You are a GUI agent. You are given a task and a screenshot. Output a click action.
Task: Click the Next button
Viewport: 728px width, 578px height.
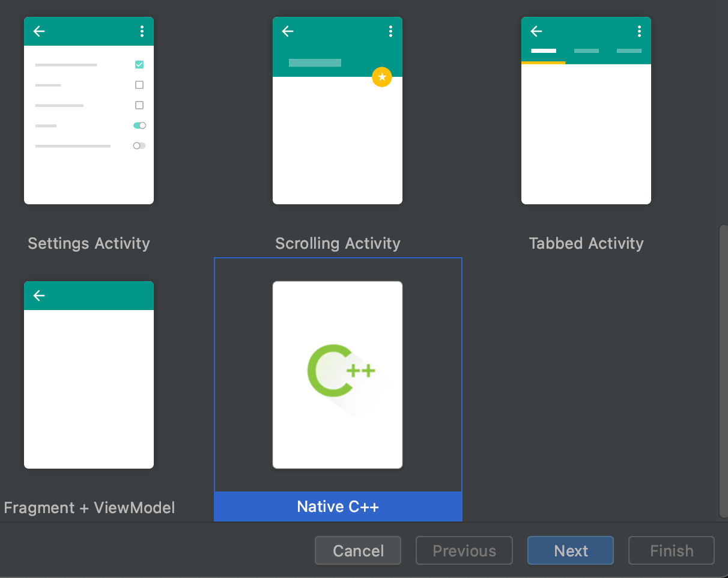coord(571,550)
